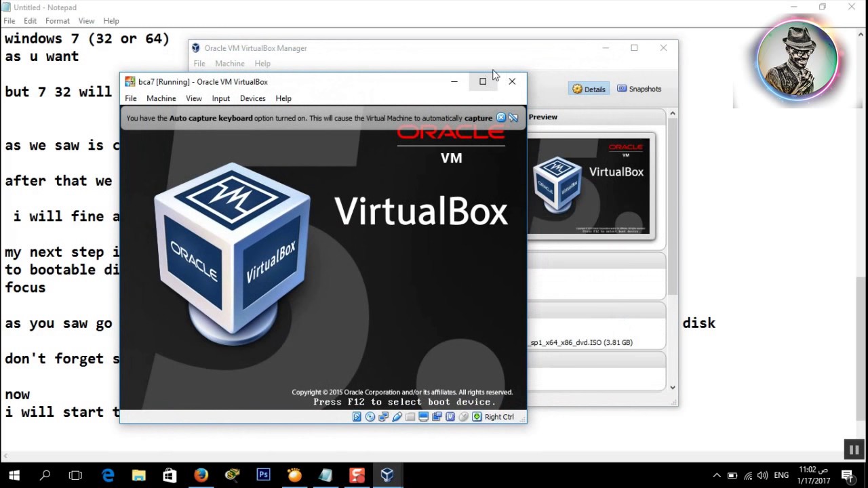The image size is (868, 488).
Task: Open File menu in VirtualBox Manager window
Action: pos(199,64)
